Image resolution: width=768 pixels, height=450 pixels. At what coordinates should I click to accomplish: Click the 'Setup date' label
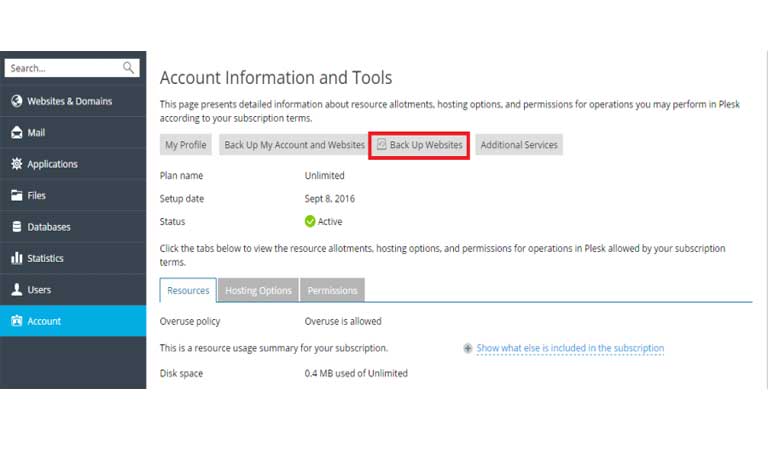pyautogui.click(x=182, y=198)
